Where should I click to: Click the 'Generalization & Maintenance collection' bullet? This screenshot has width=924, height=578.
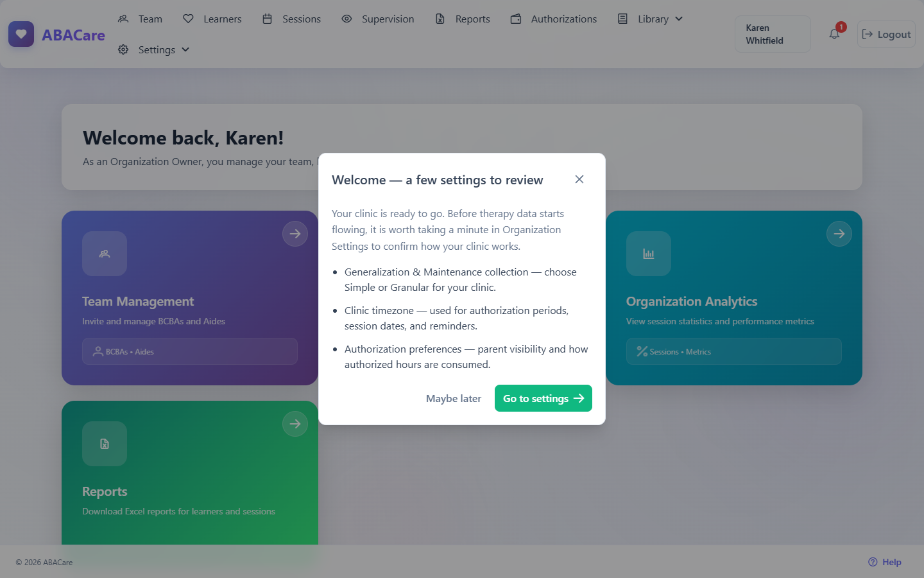(461, 279)
